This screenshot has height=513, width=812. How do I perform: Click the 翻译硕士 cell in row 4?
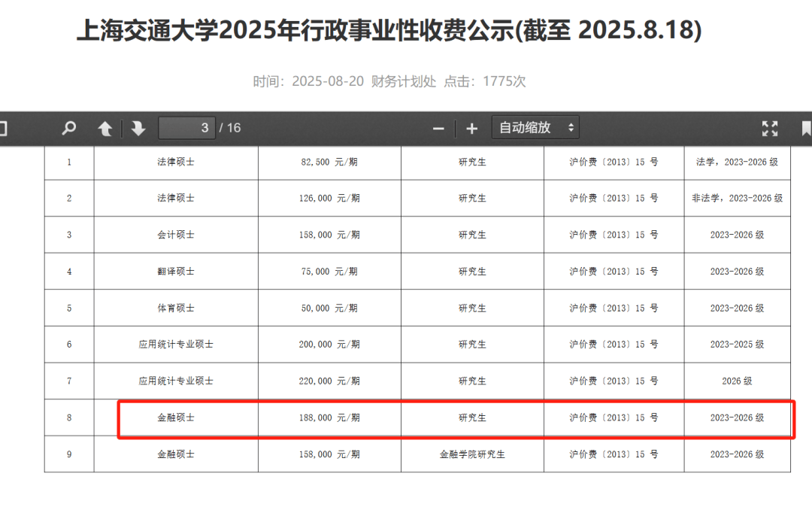176,272
